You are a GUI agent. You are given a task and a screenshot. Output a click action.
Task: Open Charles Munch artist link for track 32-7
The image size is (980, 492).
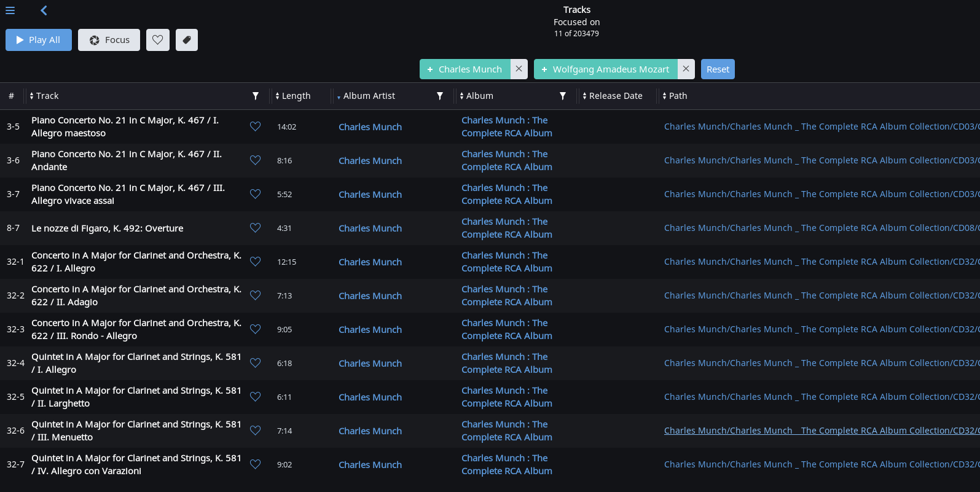370,465
